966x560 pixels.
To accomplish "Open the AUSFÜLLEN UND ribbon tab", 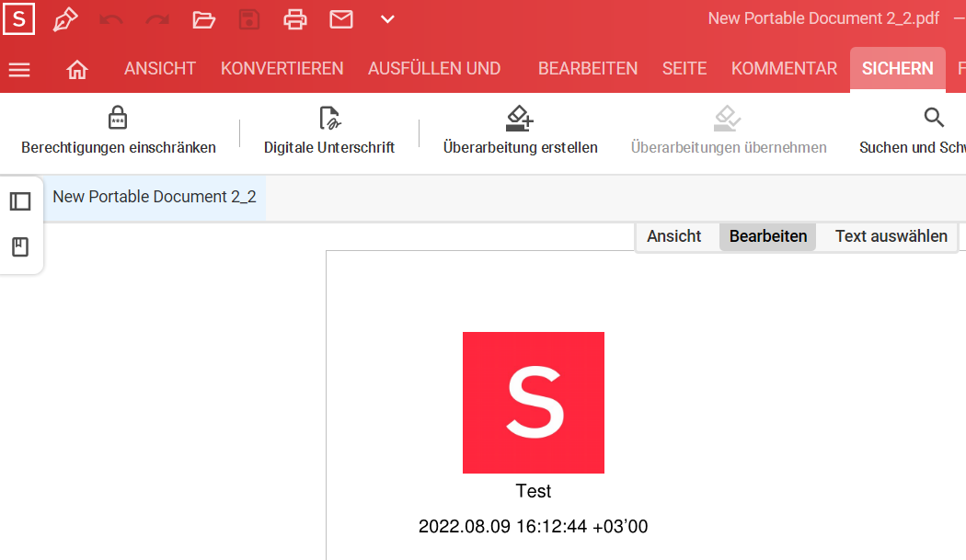I will coord(434,68).
